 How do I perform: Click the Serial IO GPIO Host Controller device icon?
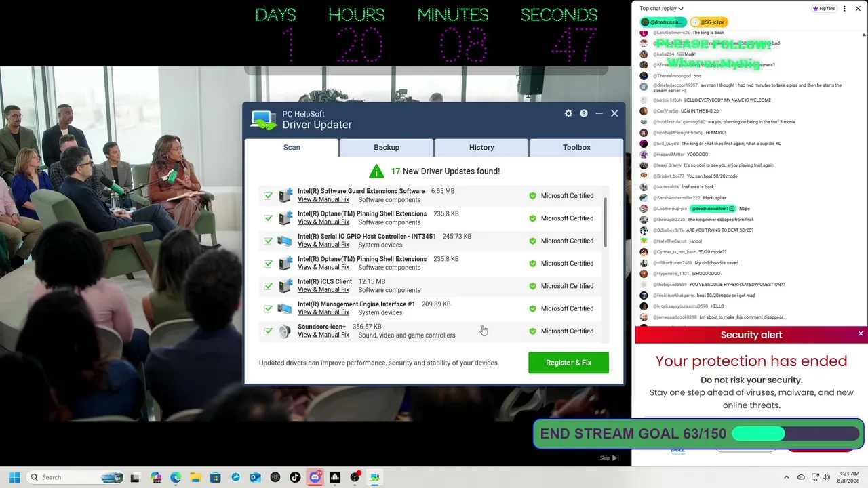[x=285, y=241]
